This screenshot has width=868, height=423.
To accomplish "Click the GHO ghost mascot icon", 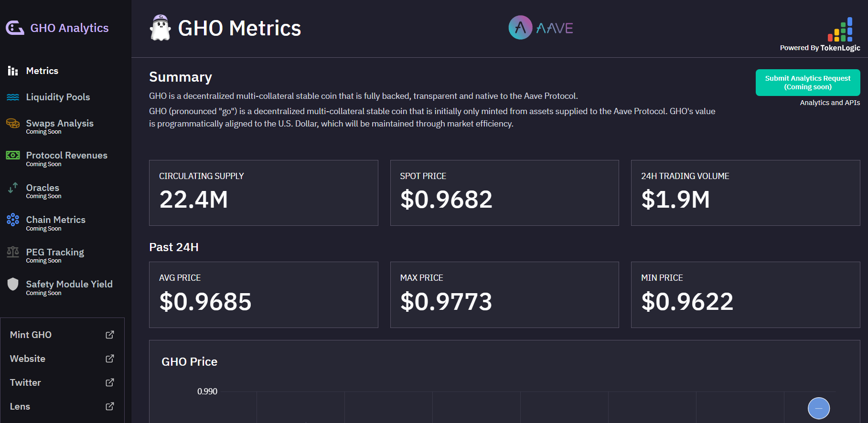I will click(x=161, y=28).
